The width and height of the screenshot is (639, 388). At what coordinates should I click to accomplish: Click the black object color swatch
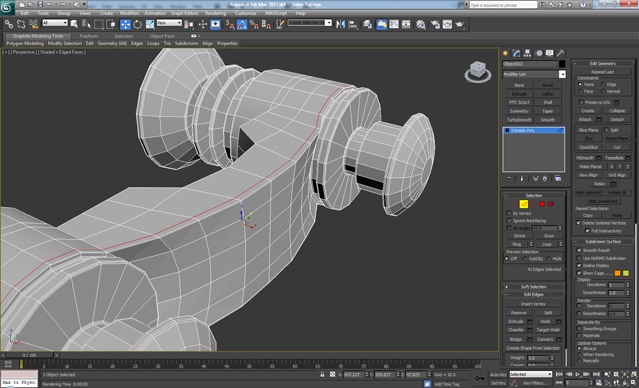tap(562, 64)
